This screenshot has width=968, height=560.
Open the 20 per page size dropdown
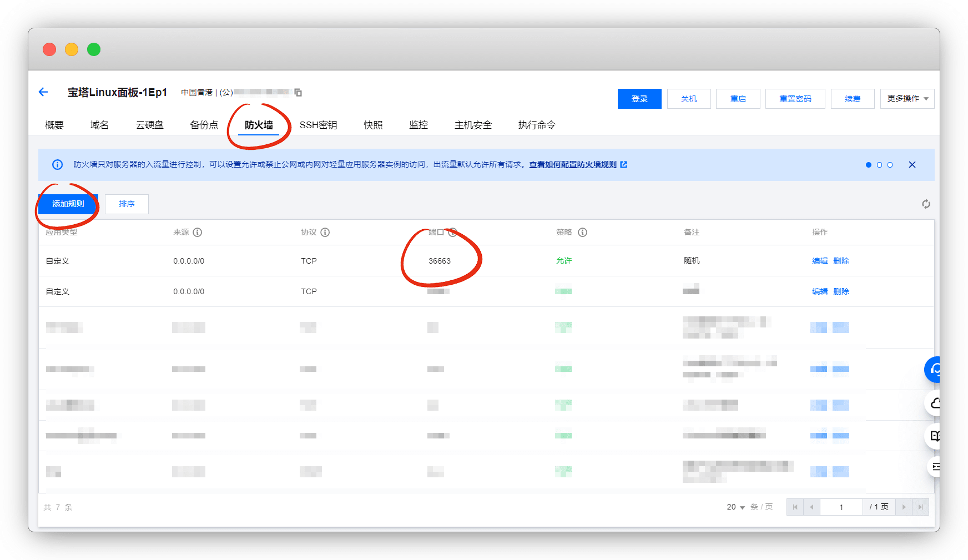pyautogui.click(x=735, y=507)
